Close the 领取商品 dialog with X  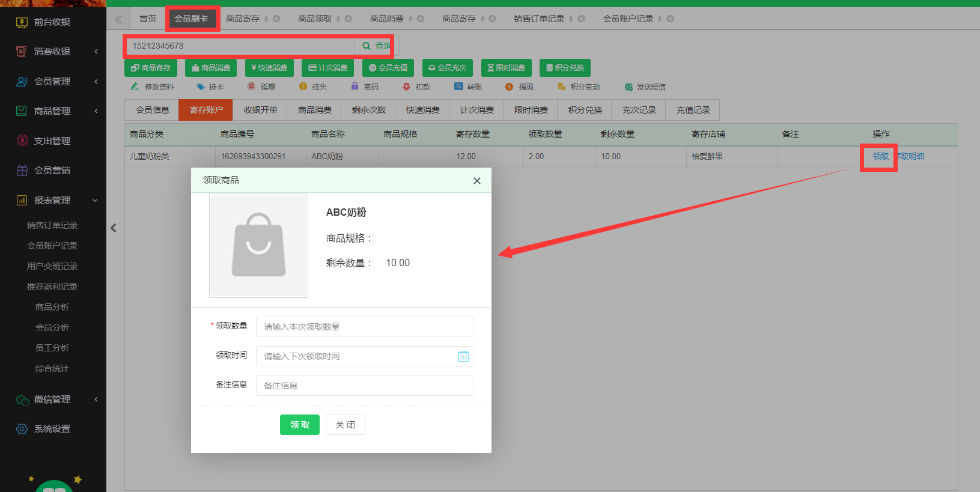pos(476,181)
